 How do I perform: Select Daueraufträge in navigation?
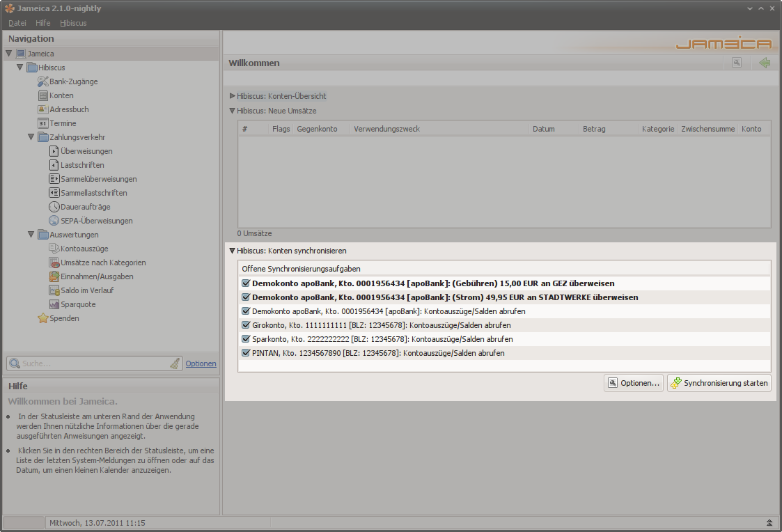(85, 206)
